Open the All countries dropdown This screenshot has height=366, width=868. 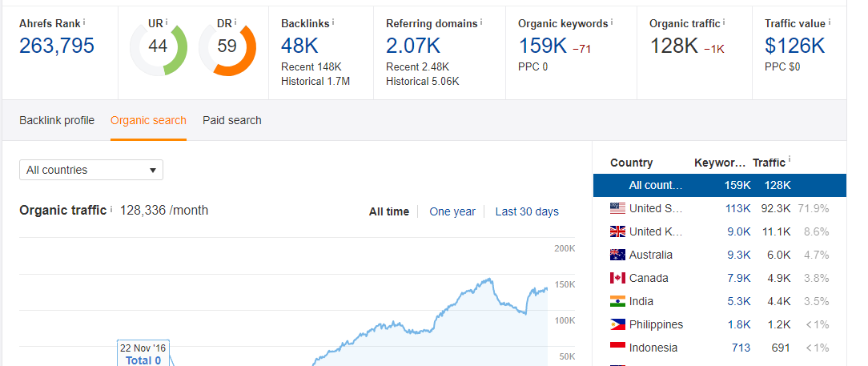click(91, 170)
